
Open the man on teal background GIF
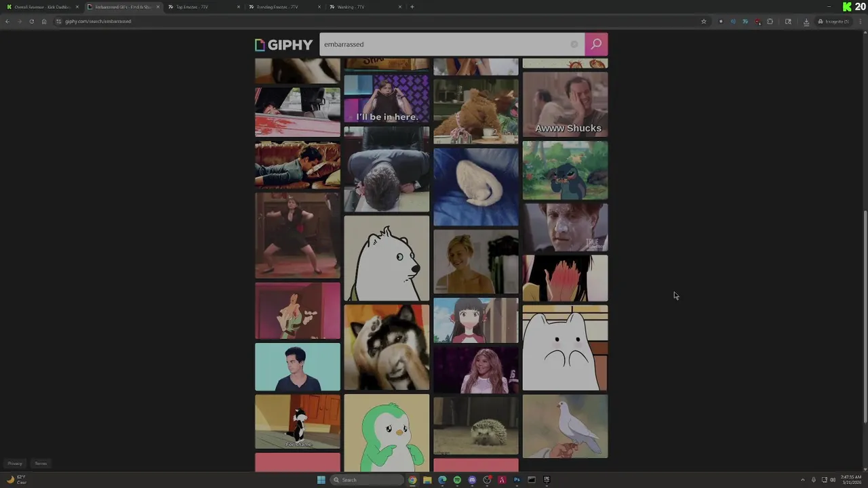click(x=297, y=367)
